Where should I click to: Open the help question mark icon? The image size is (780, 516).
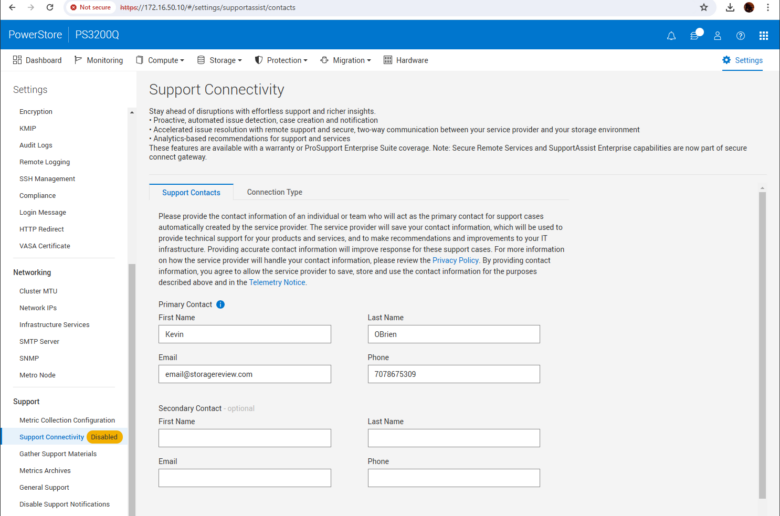click(x=740, y=36)
